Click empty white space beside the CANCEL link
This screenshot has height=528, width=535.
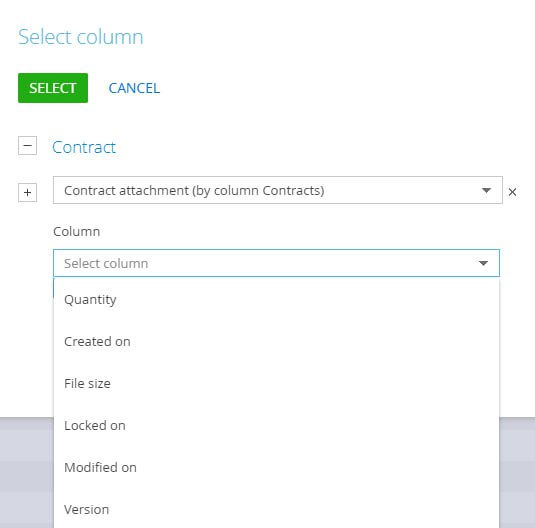(341, 88)
